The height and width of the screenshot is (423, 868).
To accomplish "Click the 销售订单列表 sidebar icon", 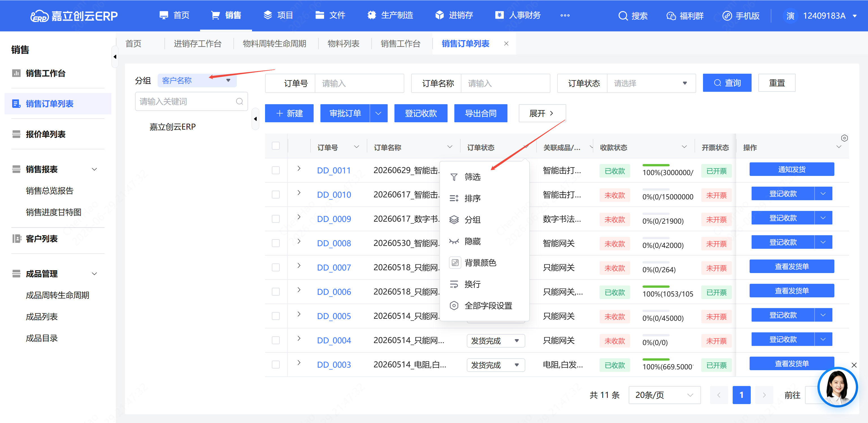I will tap(16, 103).
